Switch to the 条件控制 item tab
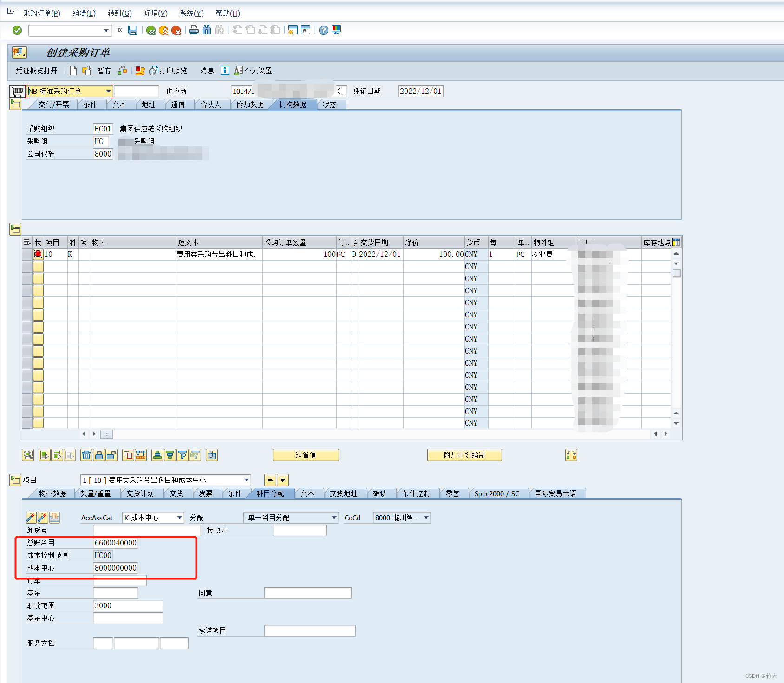Viewport: 784px width, 683px height. [416, 493]
